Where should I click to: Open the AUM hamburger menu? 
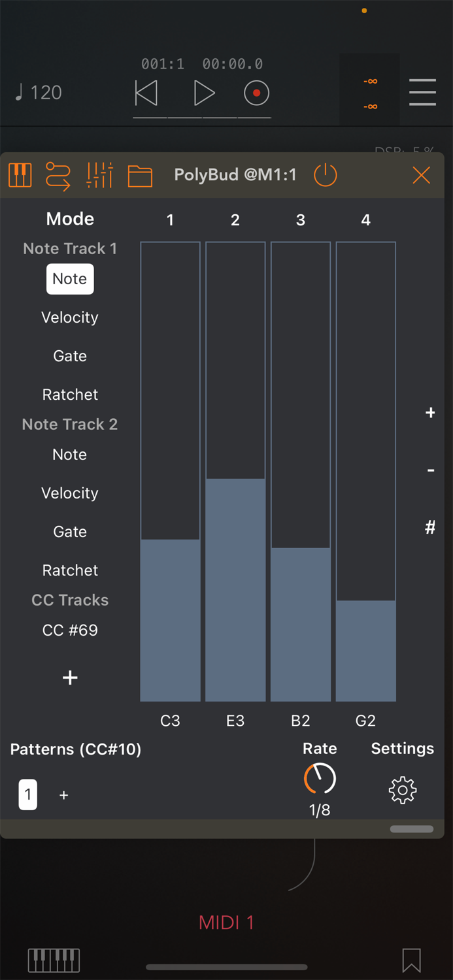click(x=422, y=93)
